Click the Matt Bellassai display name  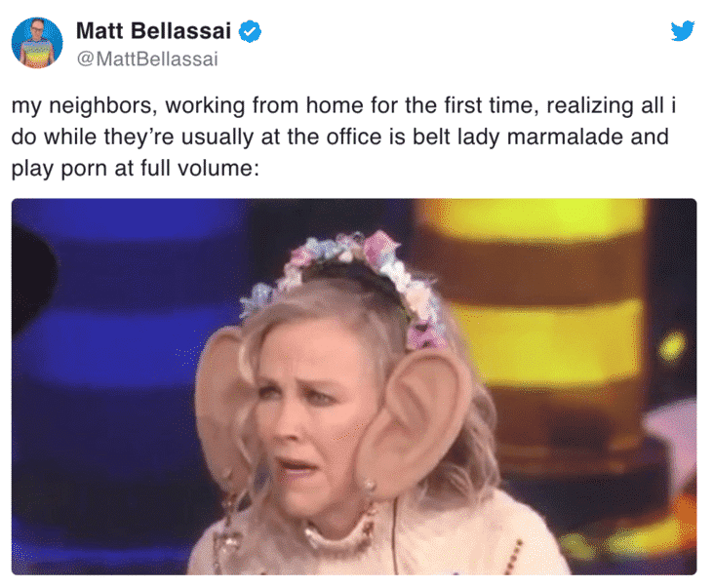153,31
